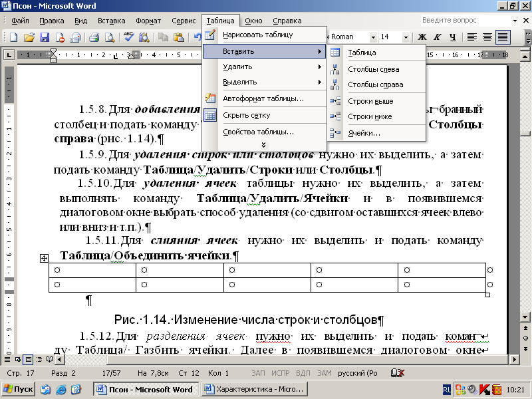
Task: Open the Правка menu
Action: (52, 21)
